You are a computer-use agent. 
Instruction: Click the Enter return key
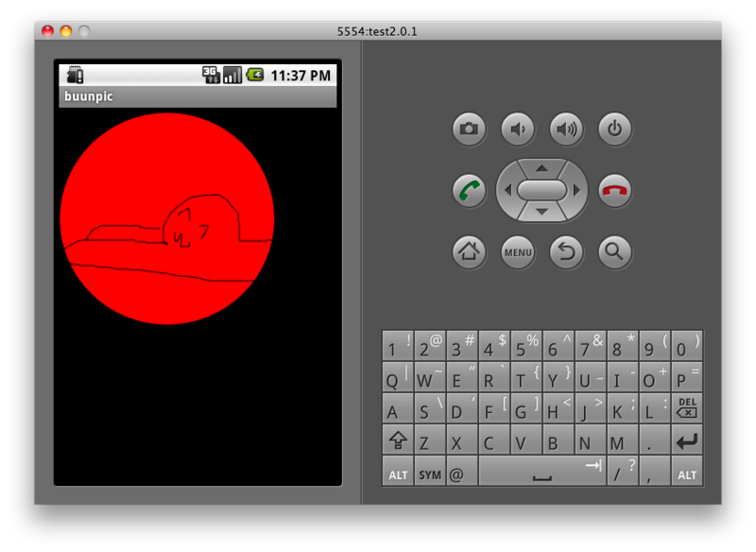[x=687, y=440]
